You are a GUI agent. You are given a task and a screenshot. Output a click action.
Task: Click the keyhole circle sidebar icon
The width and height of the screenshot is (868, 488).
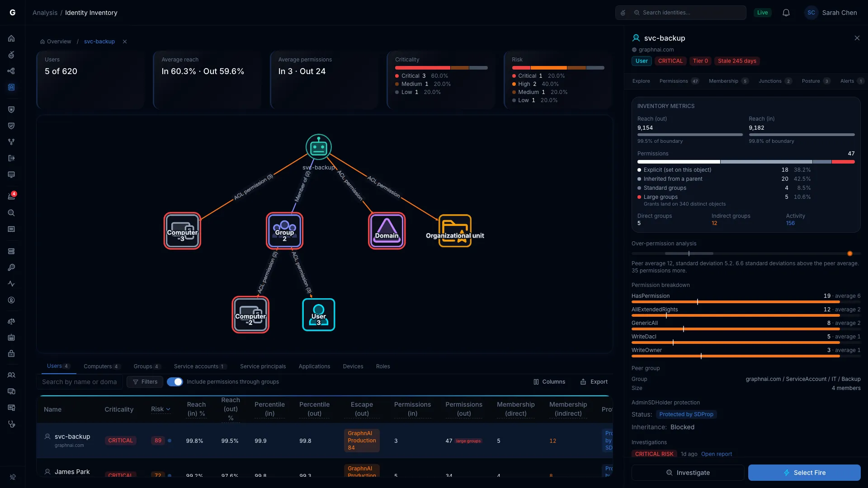11,300
